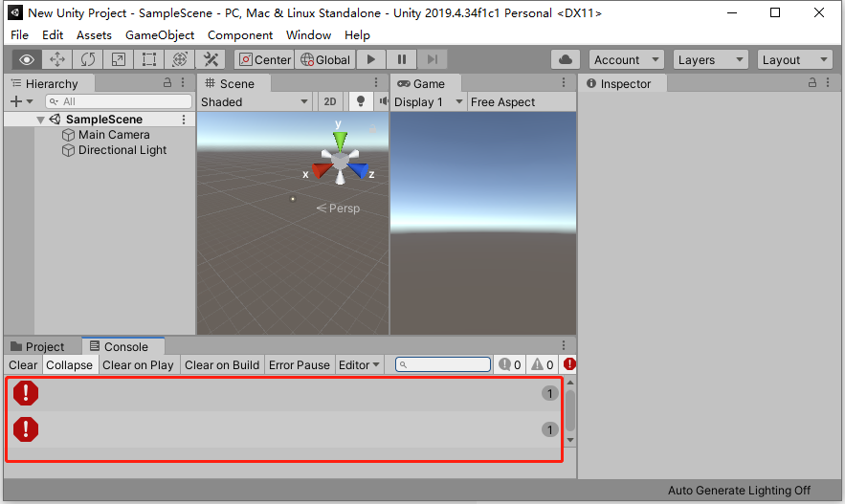
Task: Open Console panel options menu
Action: point(564,345)
